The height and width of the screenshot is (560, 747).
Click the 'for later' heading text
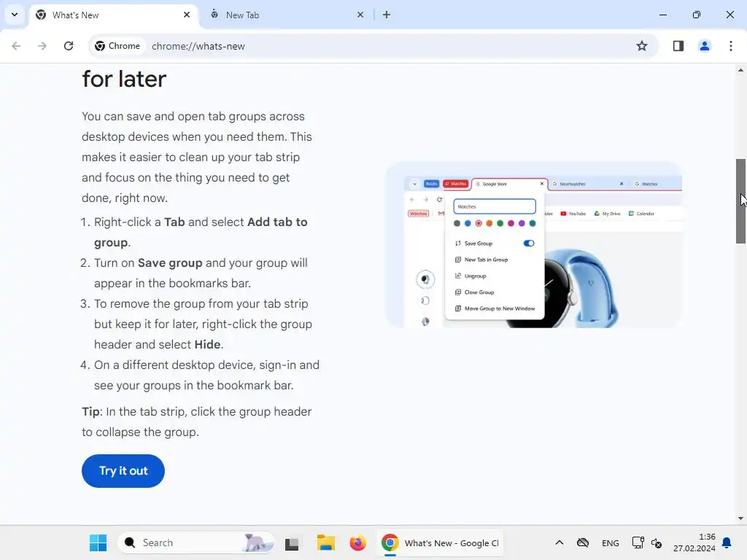[x=124, y=79]
